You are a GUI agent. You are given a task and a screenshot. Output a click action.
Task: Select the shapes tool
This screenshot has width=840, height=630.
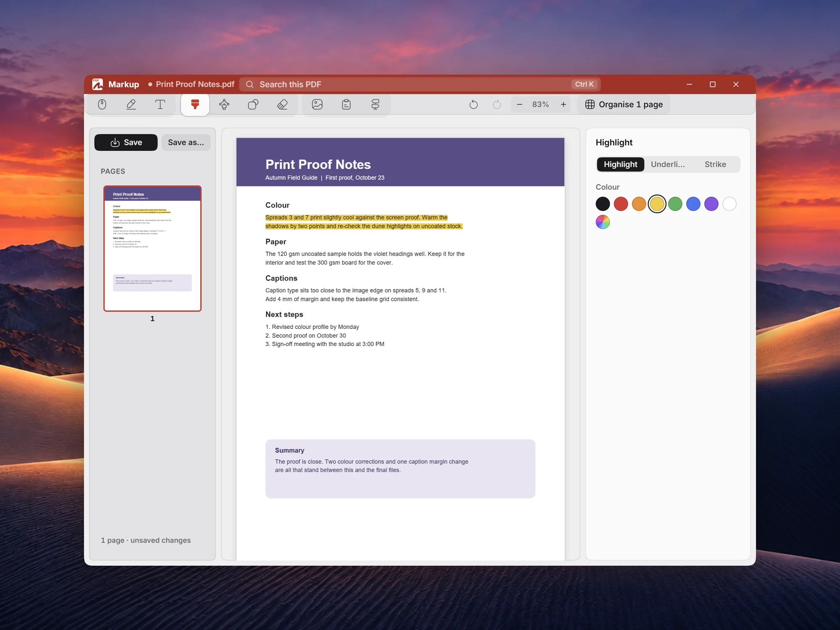point(253,105)
